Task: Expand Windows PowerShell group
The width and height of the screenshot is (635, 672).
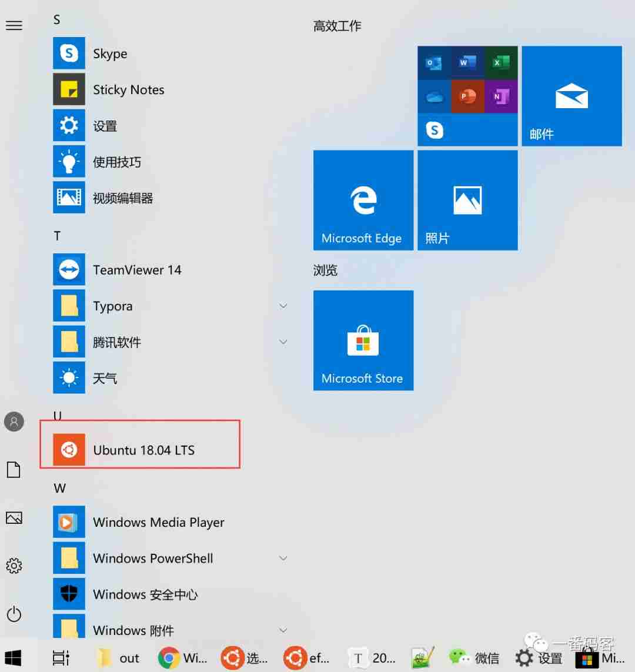Action: point(283,558)
